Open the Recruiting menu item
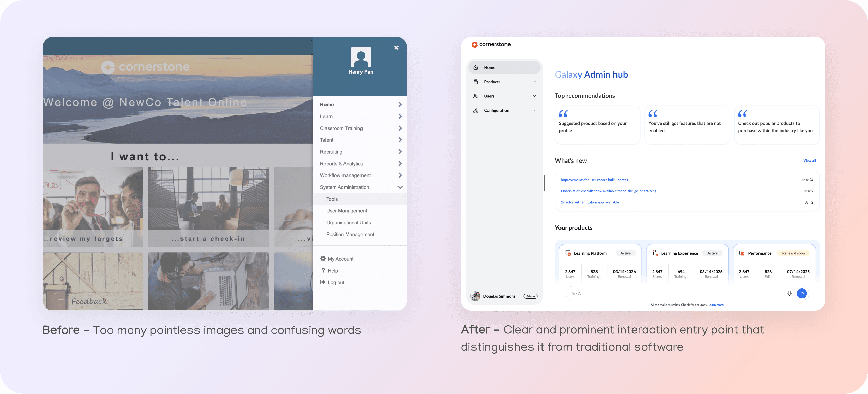Screen dimensions: 868x394 [x=331, y=152]
